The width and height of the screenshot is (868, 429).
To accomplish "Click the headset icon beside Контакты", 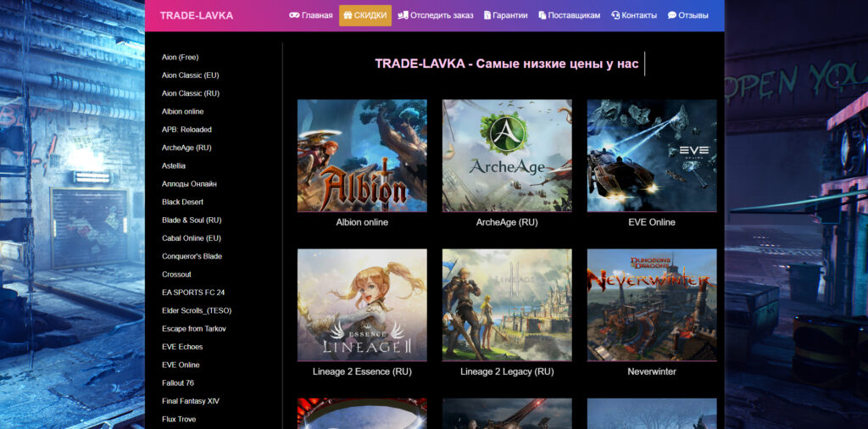I will pyautogui.click(x=615, y=15).
